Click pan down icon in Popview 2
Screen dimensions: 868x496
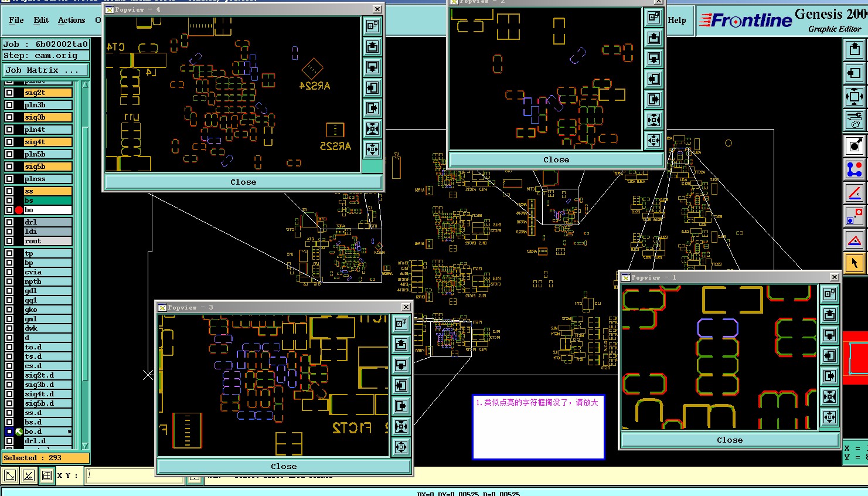[654, 58]
